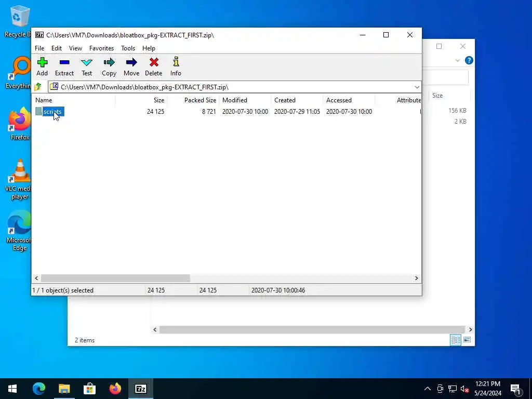Sort by Packed Size column header

pyautogui.click(x=193, y=100)
